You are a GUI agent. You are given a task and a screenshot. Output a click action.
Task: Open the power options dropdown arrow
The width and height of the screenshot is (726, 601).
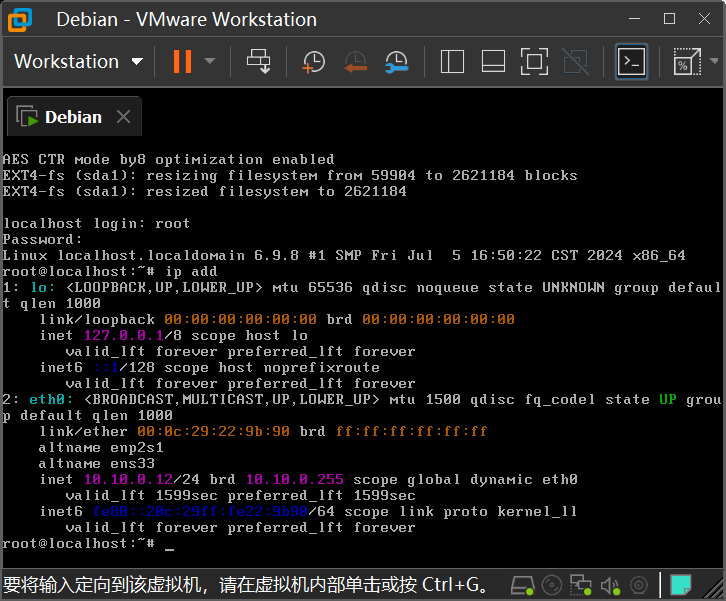pyautogui.click(x=210, y=62)
